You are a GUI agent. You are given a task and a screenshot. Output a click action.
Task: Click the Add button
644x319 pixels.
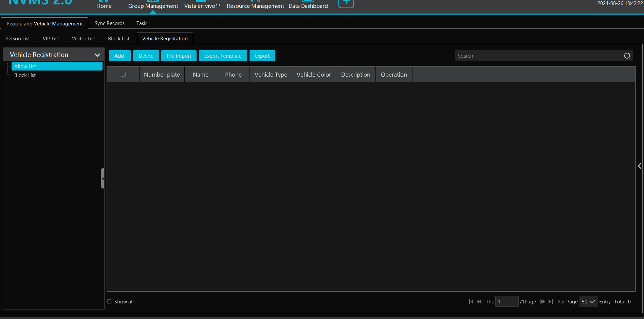119,56
